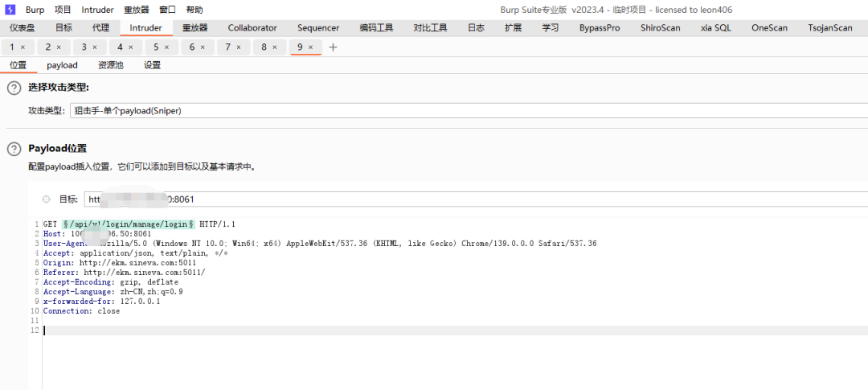
Task: Open the 项目 menu
Action: 63,10
